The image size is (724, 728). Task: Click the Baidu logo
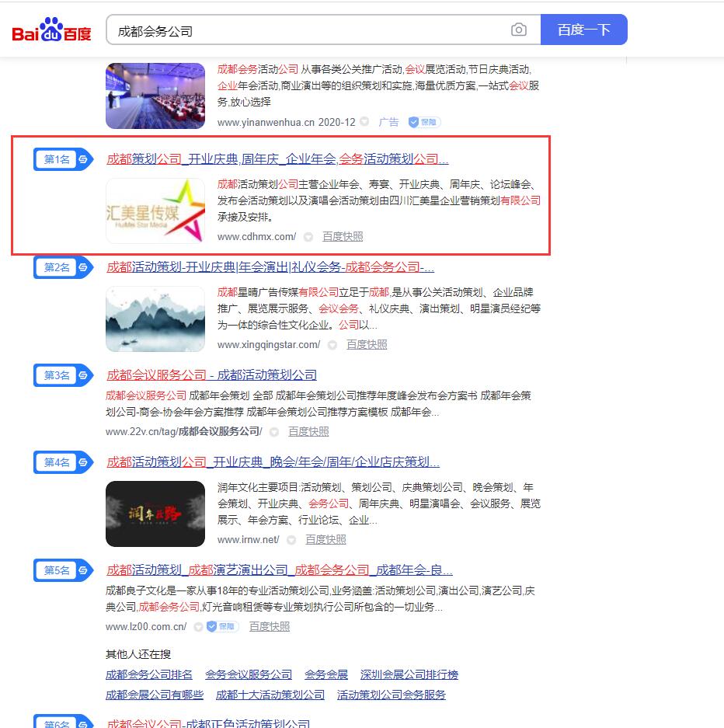[51, 30]
